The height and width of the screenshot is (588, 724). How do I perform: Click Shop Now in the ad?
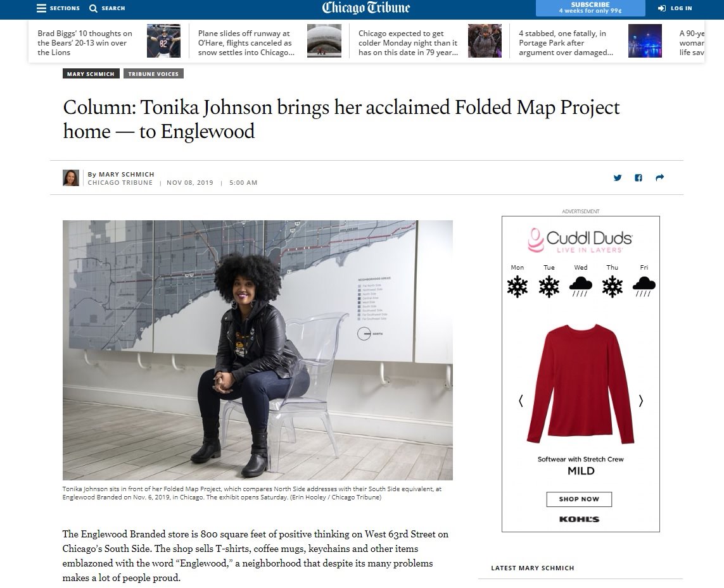579,499
